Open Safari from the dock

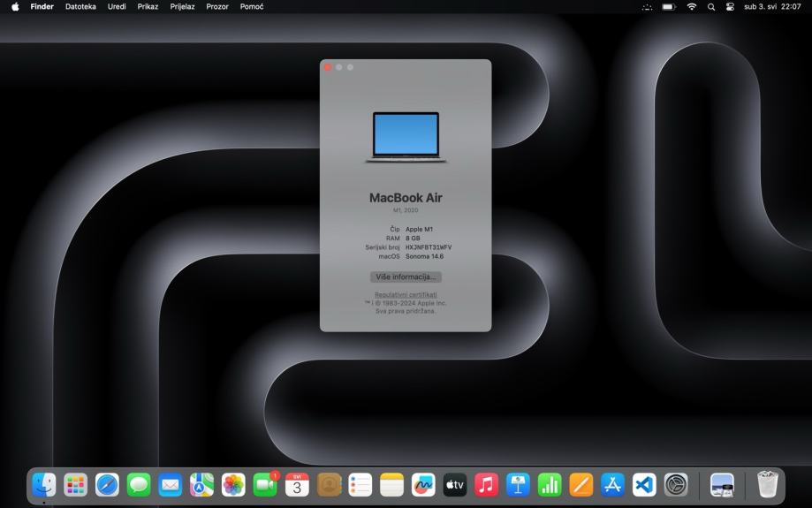coord(107,484)
